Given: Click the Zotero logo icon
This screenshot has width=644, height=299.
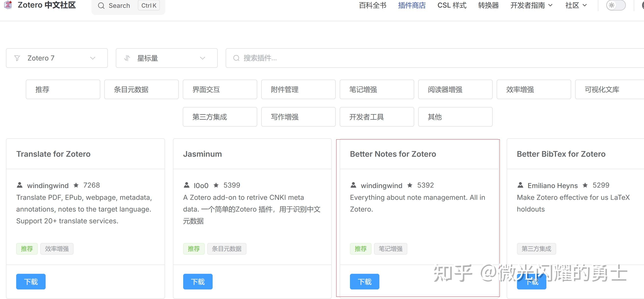Looking at the screenshot, I should (x=8, y=5).
